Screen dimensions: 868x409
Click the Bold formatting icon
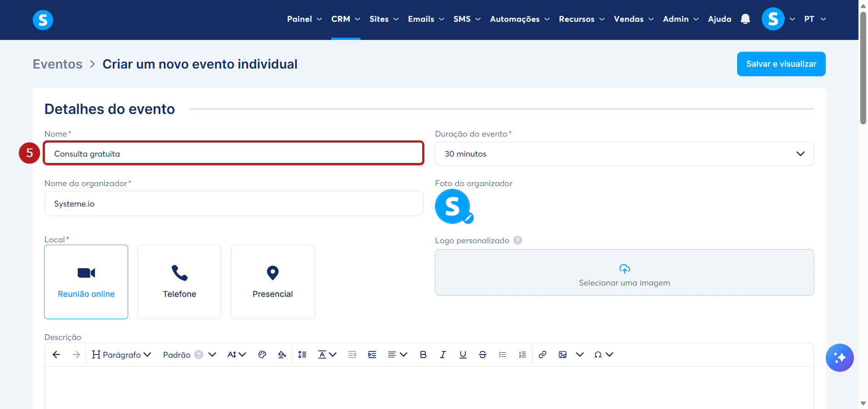point(423,355)
